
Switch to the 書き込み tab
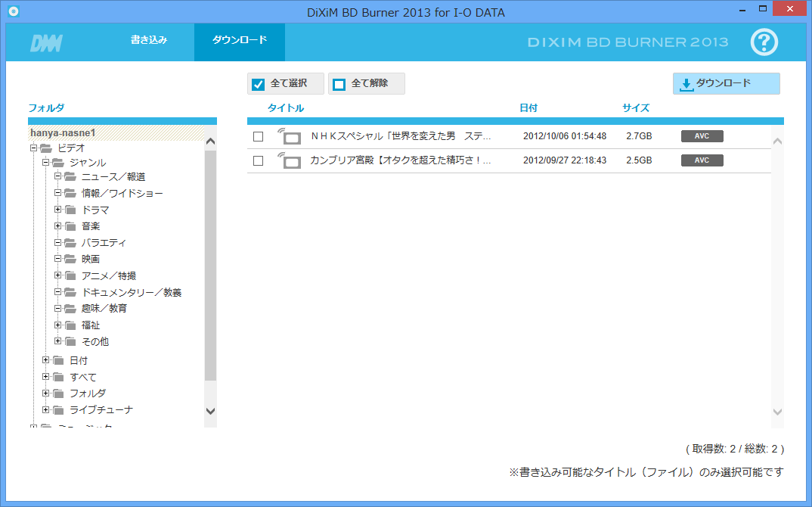point(149,40)
